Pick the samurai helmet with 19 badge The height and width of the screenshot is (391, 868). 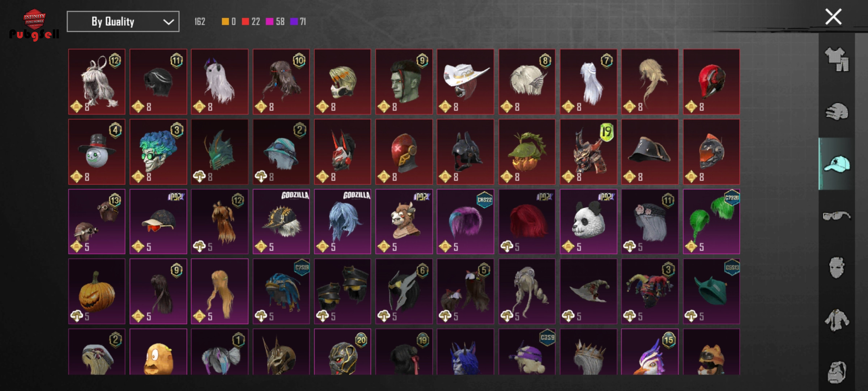tap(588, 152)
